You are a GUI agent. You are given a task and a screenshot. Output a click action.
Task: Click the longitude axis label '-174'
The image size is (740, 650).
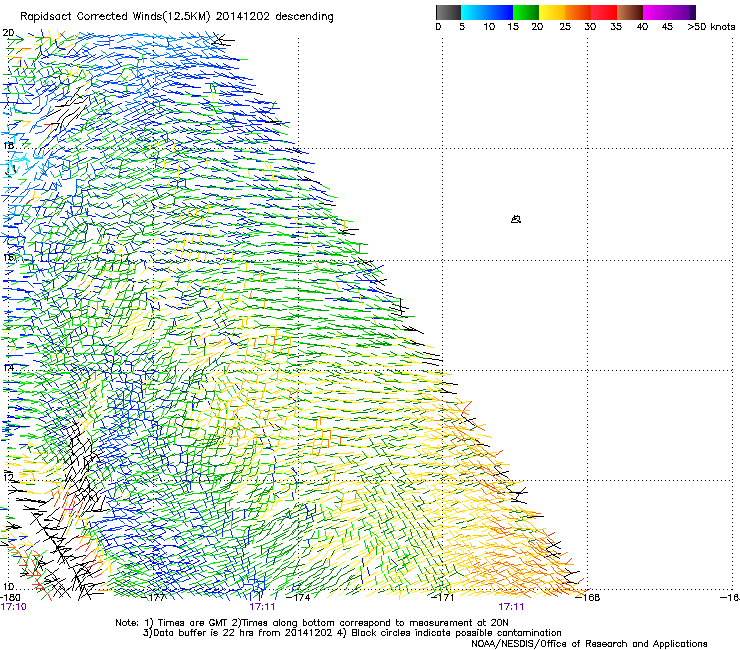(300, 598)
